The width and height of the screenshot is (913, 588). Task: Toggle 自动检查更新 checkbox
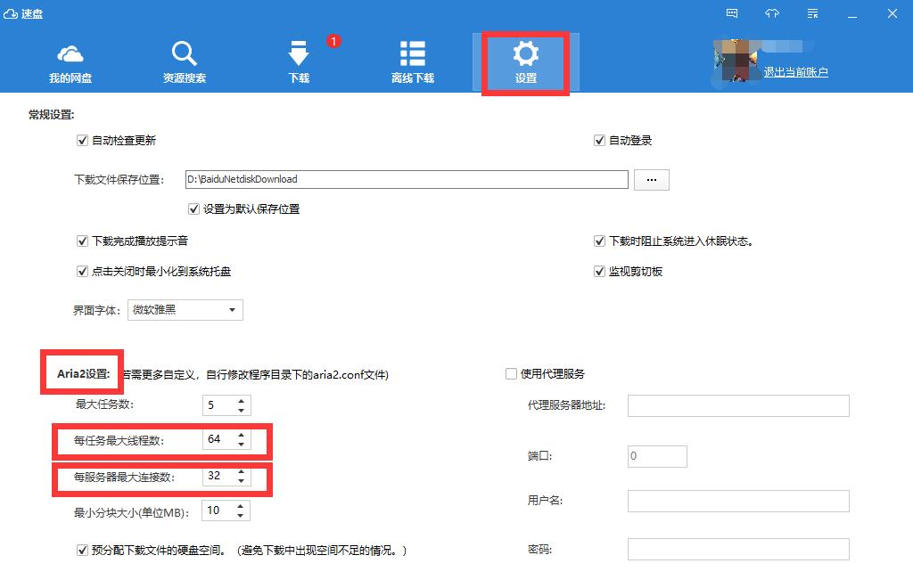coord(83,141)
